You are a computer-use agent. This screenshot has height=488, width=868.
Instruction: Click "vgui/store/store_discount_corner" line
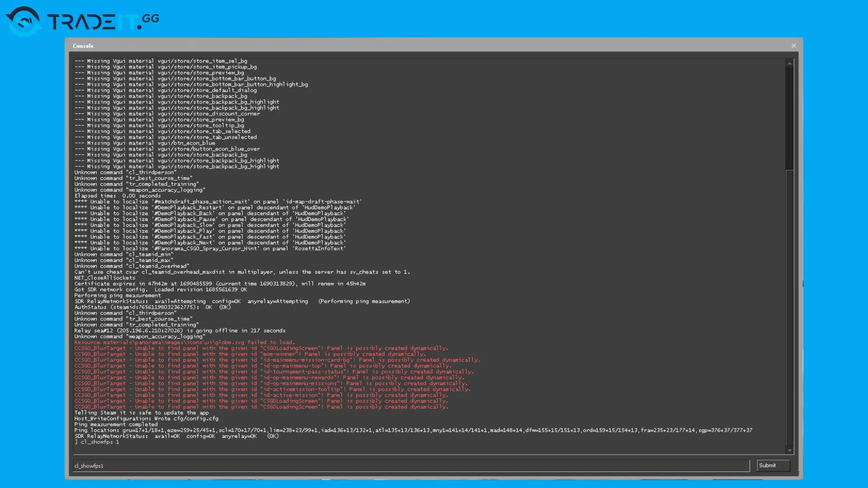[x=167, y=113]
